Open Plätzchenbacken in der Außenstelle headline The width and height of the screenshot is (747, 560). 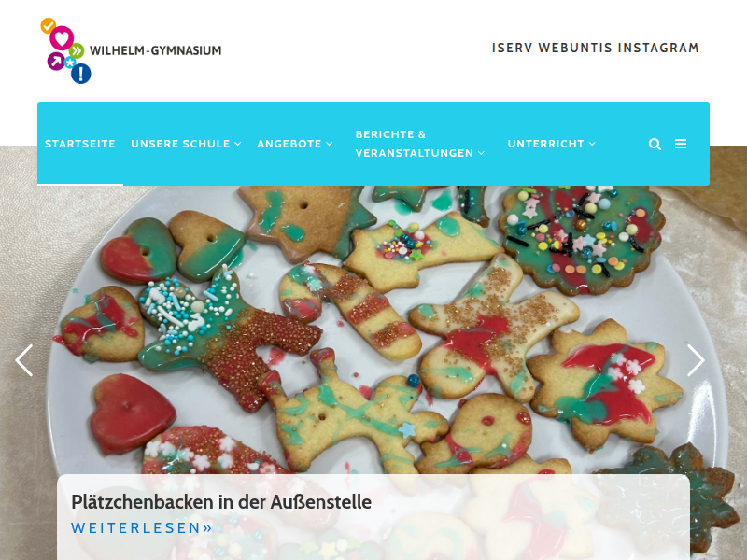221,502
